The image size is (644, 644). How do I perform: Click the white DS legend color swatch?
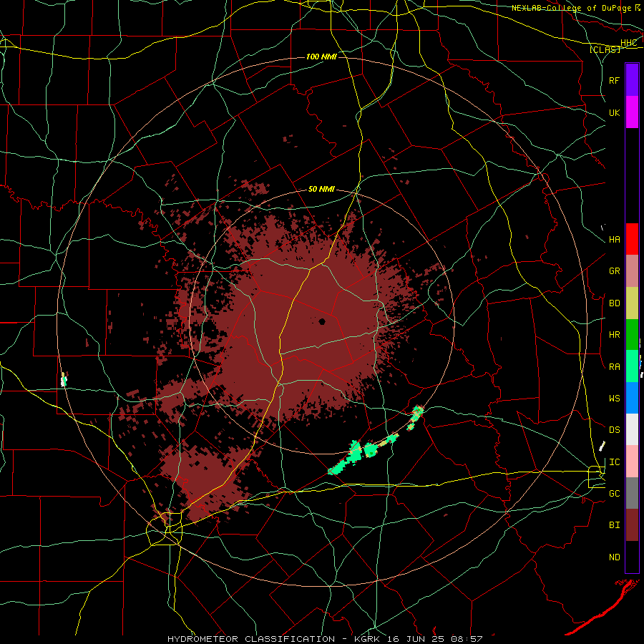(632, 429)
